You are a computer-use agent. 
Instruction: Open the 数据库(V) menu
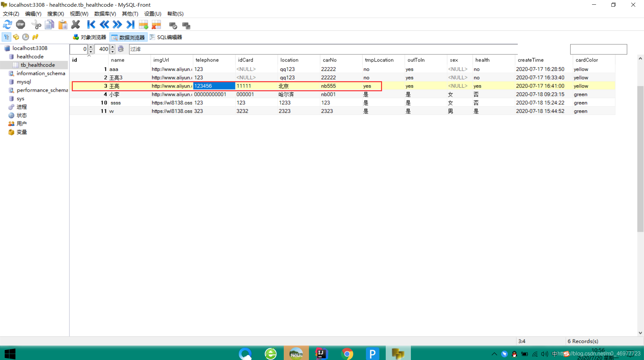pyautogui.click(x=105, y=14)
